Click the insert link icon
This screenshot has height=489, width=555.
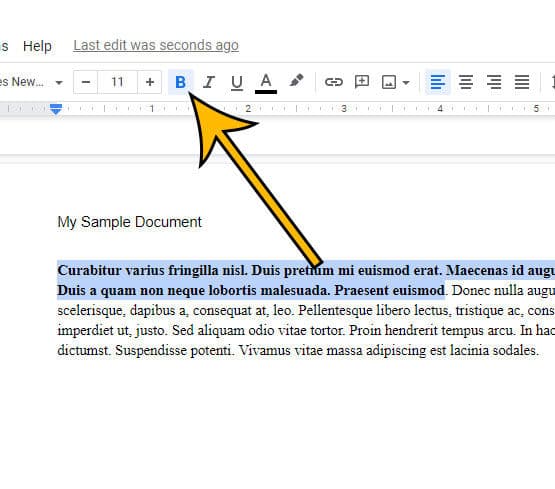(x=333, y=82)
